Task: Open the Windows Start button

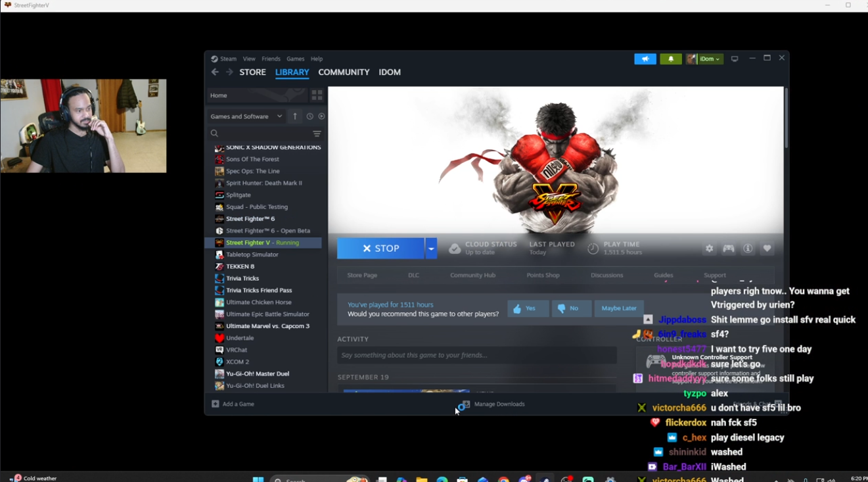Action: coord(258,479)
